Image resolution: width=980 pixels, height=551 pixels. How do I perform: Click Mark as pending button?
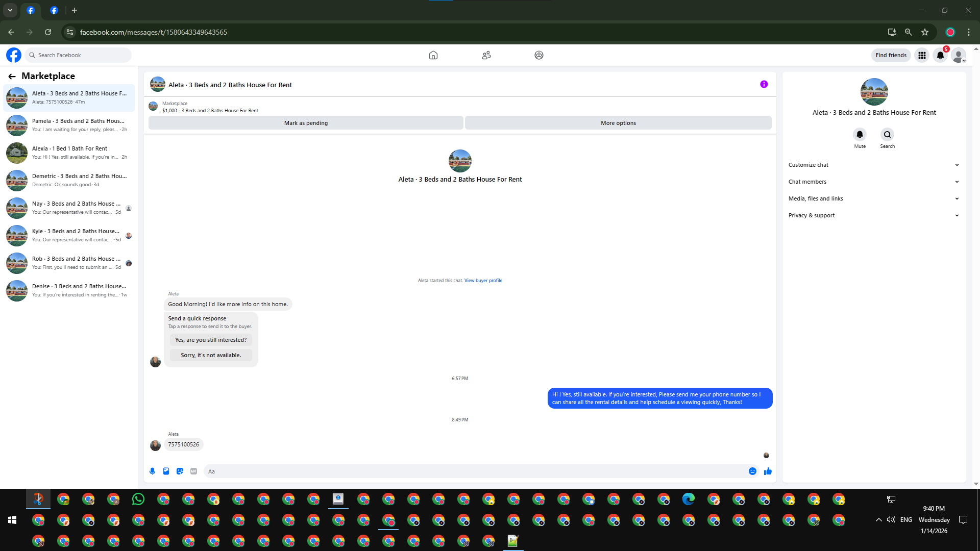click(x=306, y=123)
